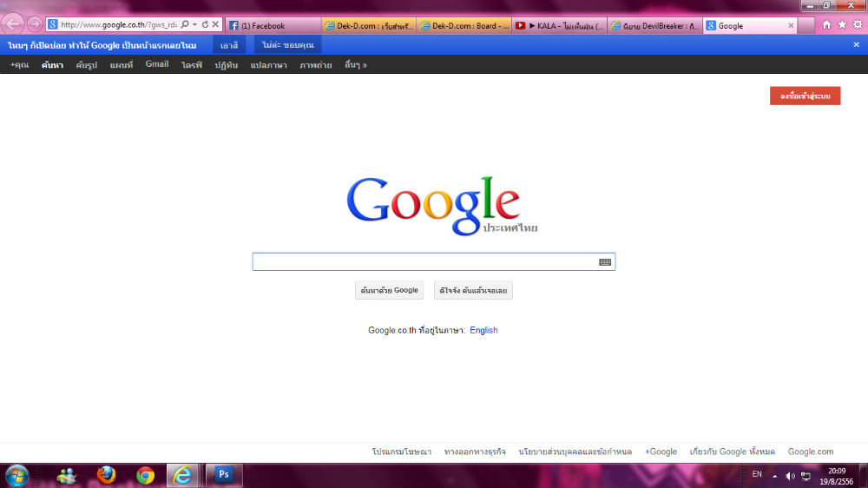This screenshot has width=868, height=488.
Task: Dismiss the blue homepage notification bar
Action: coord(857,45)
